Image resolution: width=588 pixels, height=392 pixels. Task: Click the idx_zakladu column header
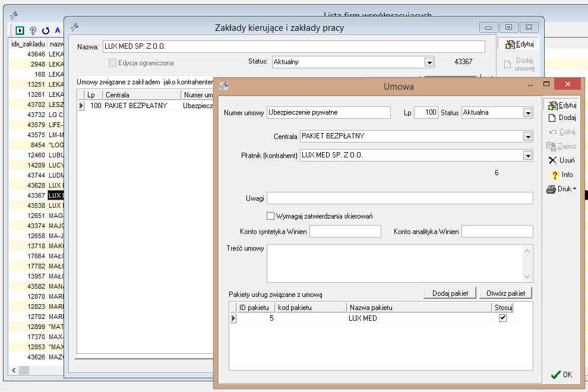(28, 44)
